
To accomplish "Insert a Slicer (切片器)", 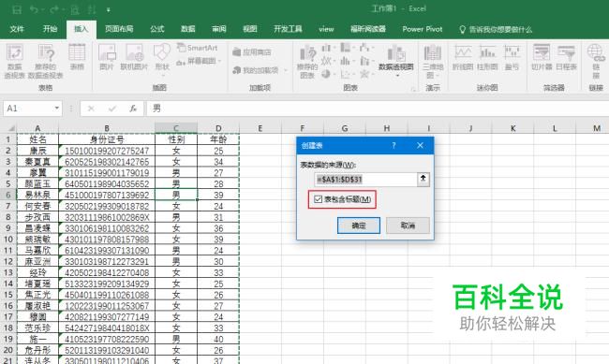I will pyautogui.click(x=542, y=57).
